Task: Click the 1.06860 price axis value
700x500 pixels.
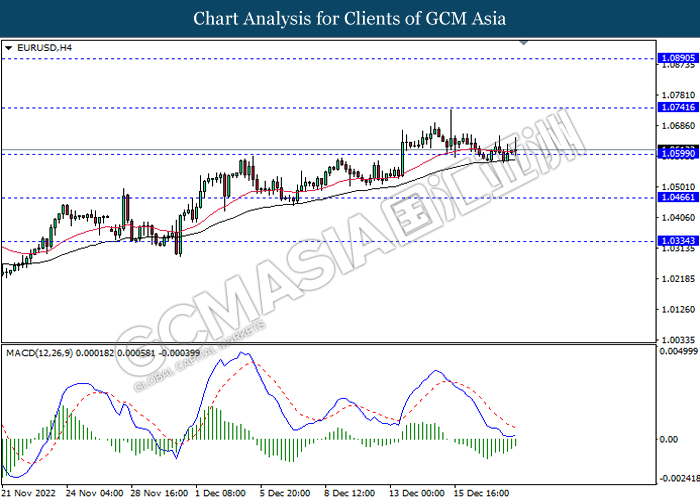Action: coord(679,126)
